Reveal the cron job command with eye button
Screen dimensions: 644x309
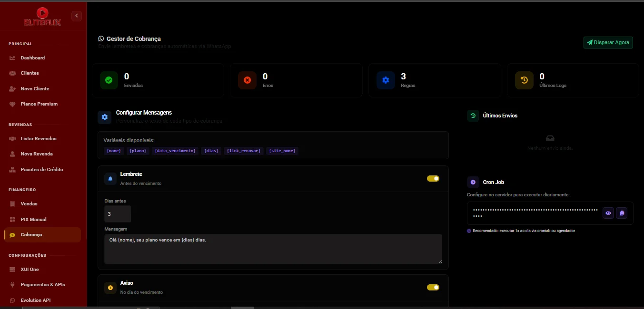(x=608, y=213)
